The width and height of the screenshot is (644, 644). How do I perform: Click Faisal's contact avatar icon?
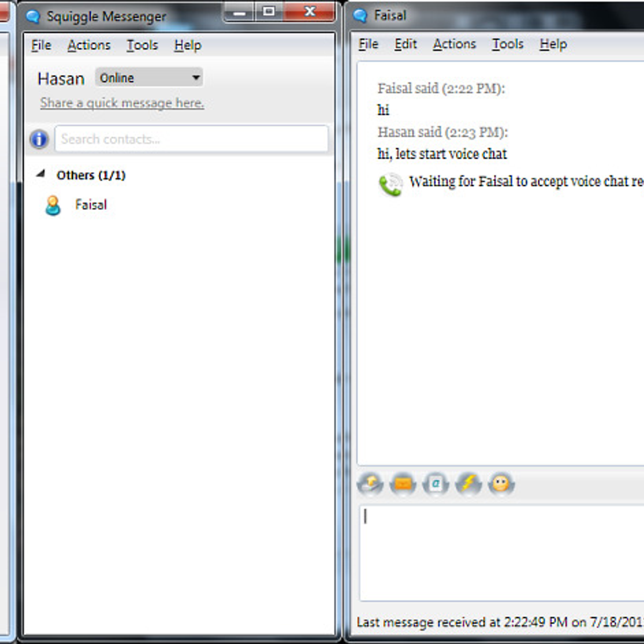(x=53, y=205)
